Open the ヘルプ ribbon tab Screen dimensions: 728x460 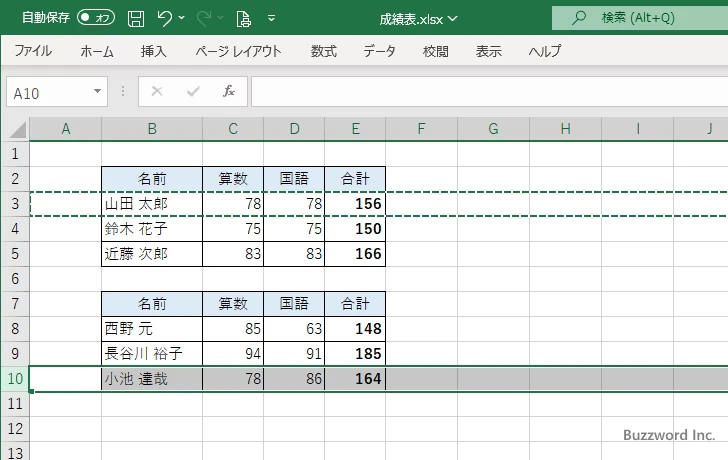tap(545, 51)
